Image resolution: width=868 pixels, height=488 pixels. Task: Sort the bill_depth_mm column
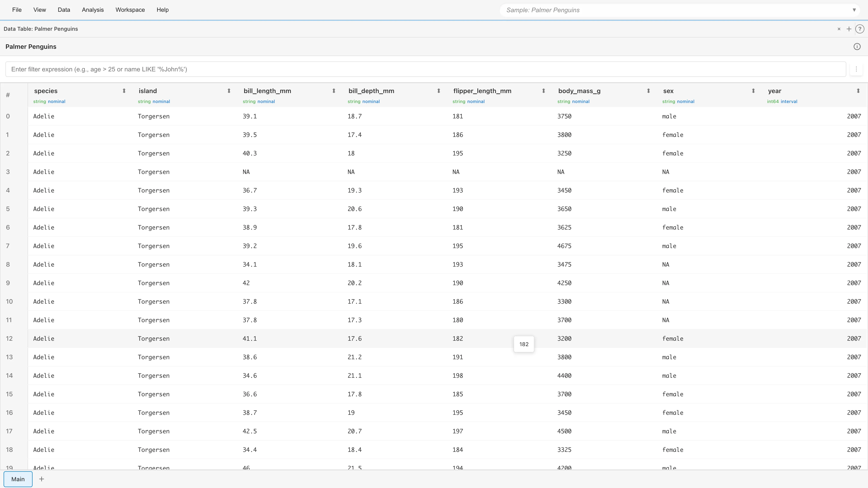(x=438, y=91)
